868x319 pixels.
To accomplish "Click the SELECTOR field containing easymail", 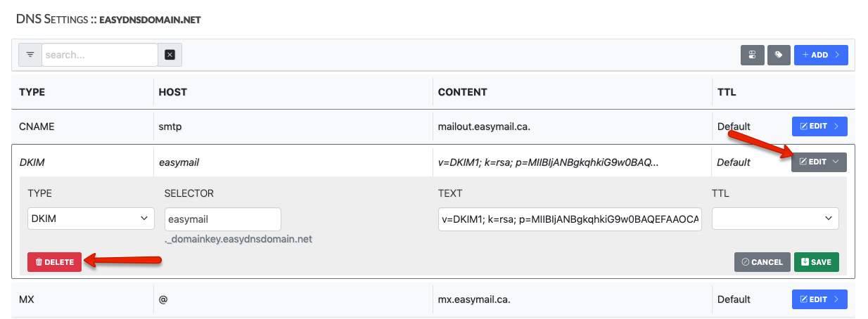I will tap(223, 219).
